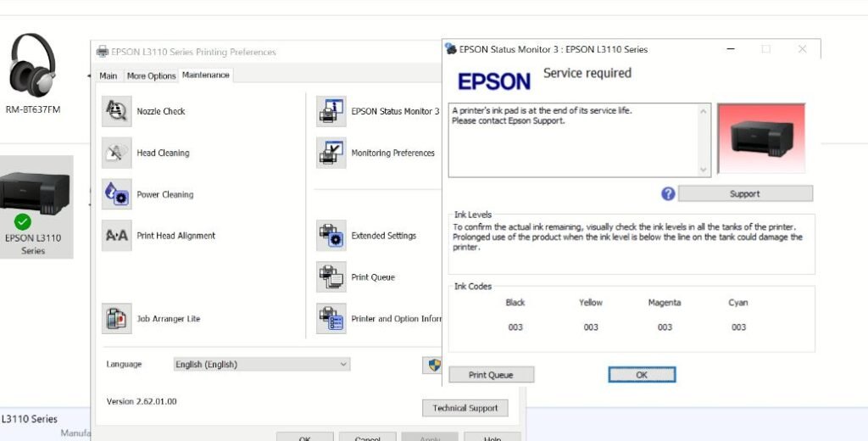Open Job Arranger Lite icon
This screenshot has width=868, height=441.
(x=117, y=319)
